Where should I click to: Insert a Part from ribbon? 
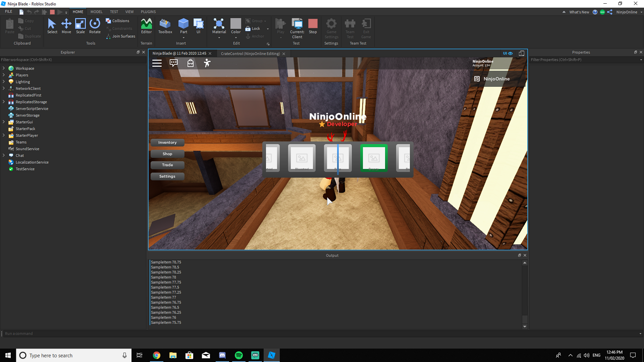(183, 26)
